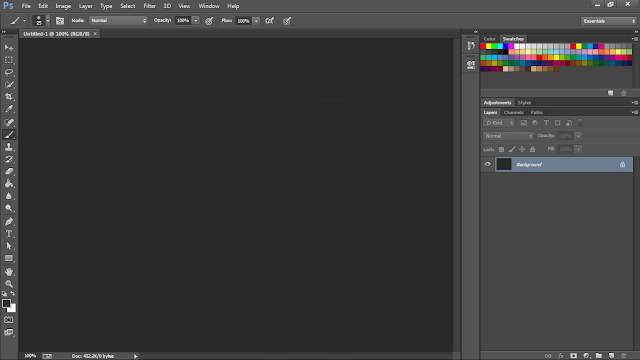This screenshot has height=360, width=640.
Task: Open the Image menu
Action: click(x=63, y=6)
